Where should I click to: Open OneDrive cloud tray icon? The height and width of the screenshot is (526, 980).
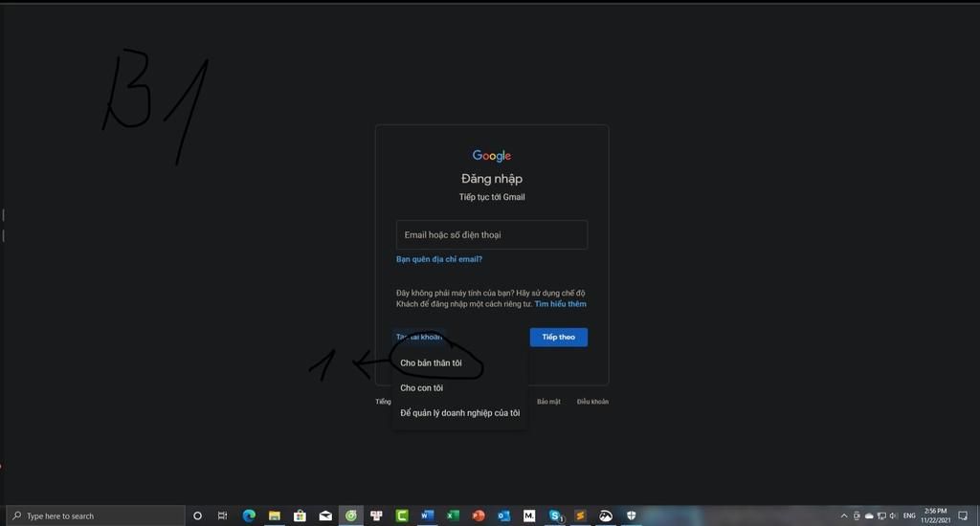point(869,516)
